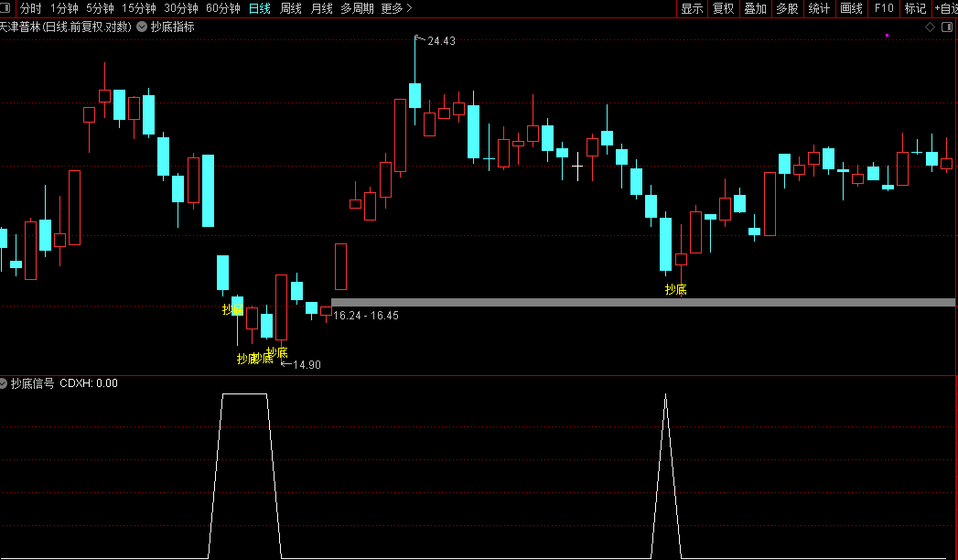Open the 统计 statistics button
The height and width of the screenshot is (560, 958).
coord(819,8)
